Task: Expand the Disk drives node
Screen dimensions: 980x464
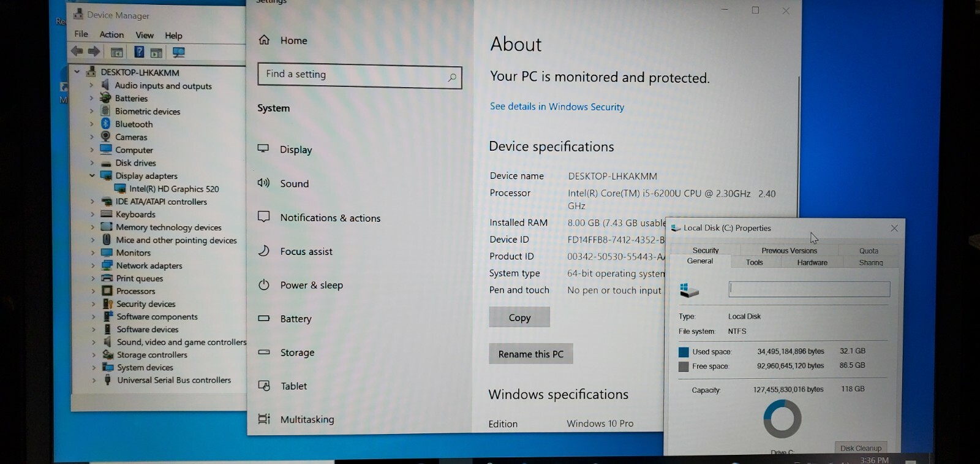Action: (92, 163)
